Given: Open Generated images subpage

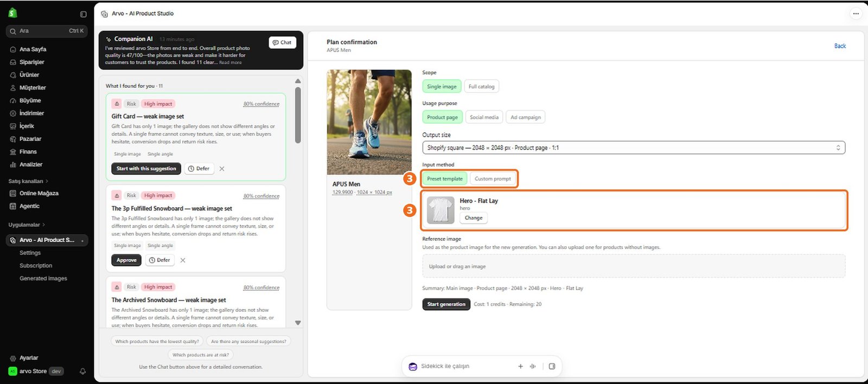Looking at the screenshot, I should (43, 278).
